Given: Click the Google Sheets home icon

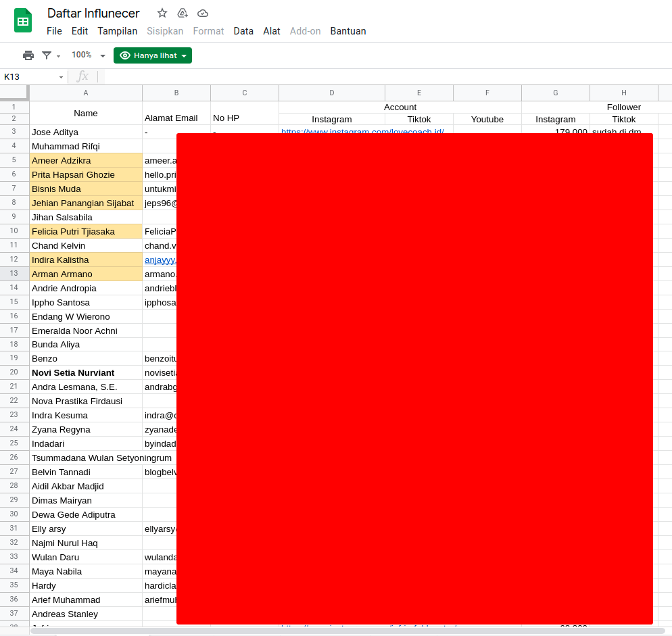Looking at the screenshot, I should 23,21.
